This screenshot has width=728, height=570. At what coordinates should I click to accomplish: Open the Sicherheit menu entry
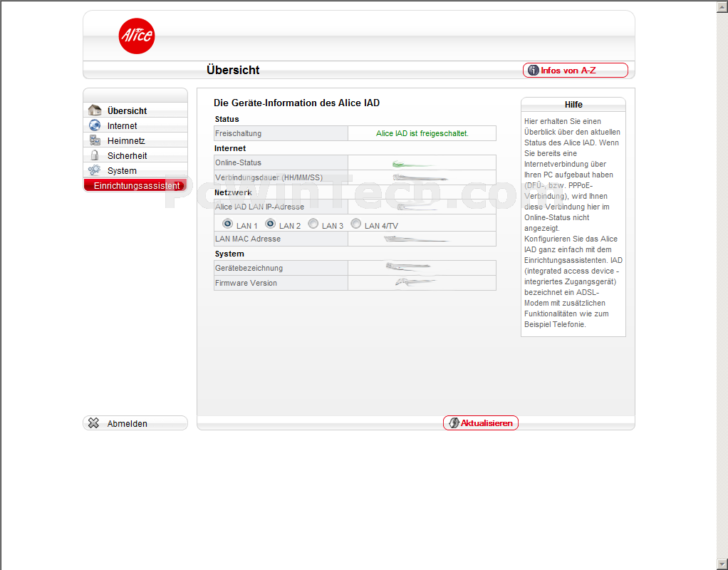(x=135, y=155)
